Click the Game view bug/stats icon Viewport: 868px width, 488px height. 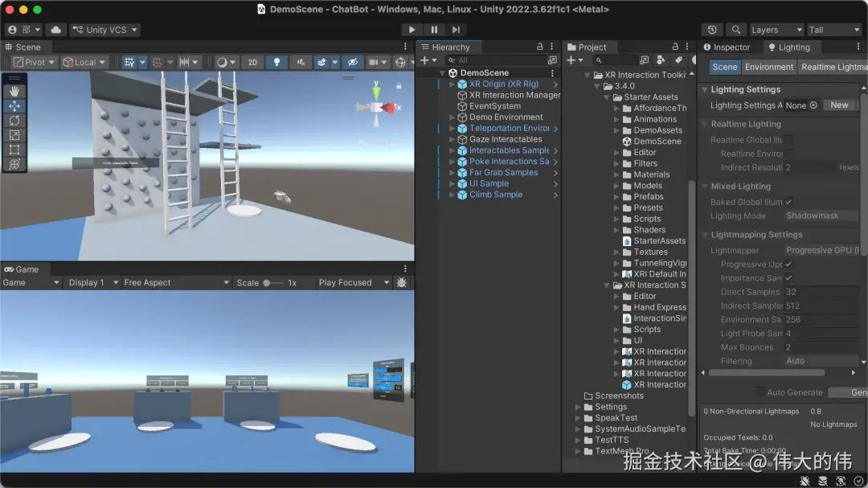pos(402,282)
